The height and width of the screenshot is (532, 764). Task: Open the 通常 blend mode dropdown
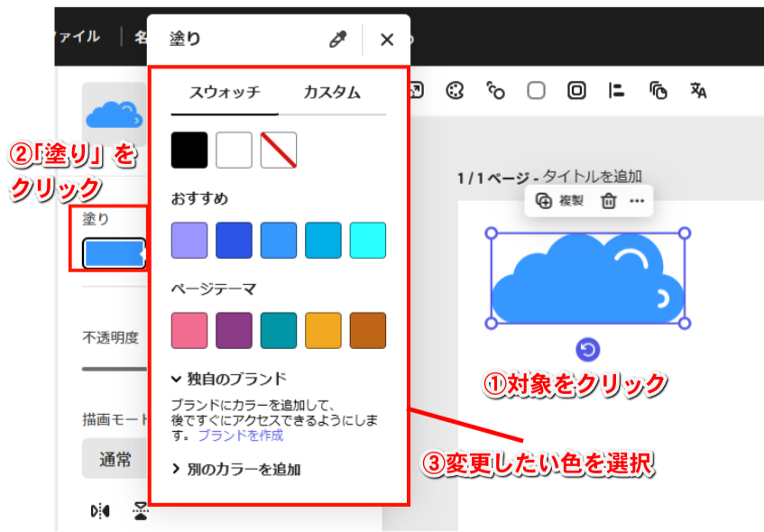point(115,460)
